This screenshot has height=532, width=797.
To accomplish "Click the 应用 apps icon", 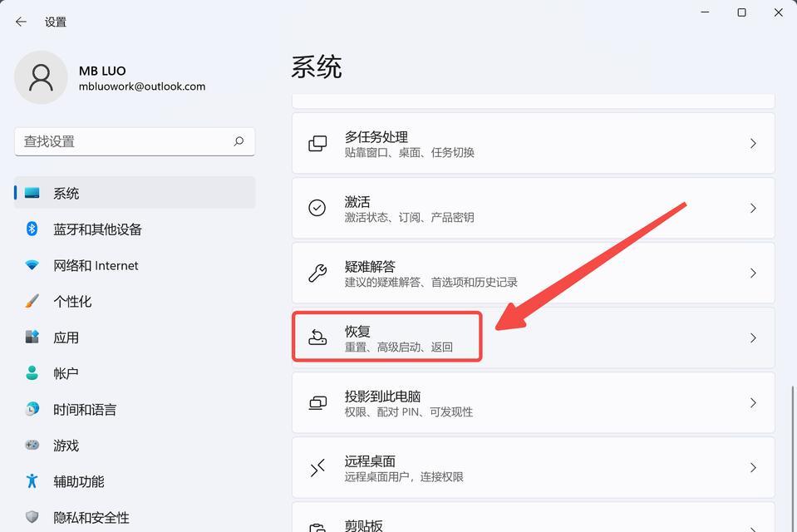I will 32,337.
